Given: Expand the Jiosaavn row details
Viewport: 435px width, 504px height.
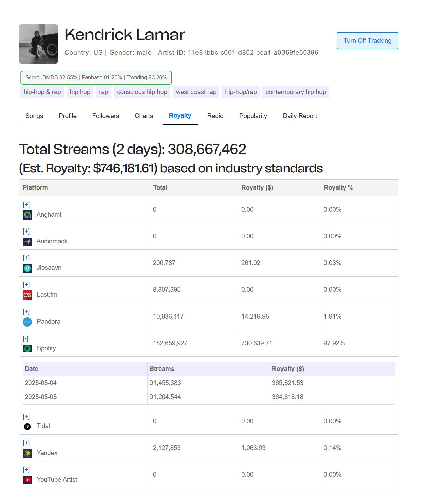Looking at the screenshot, I should tap(26, 258).
